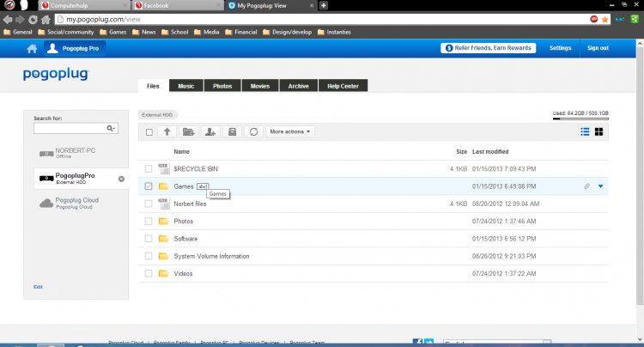Click the search magnifier icon
The height and width of the screenshot is (347, 644).
point(111,129)
